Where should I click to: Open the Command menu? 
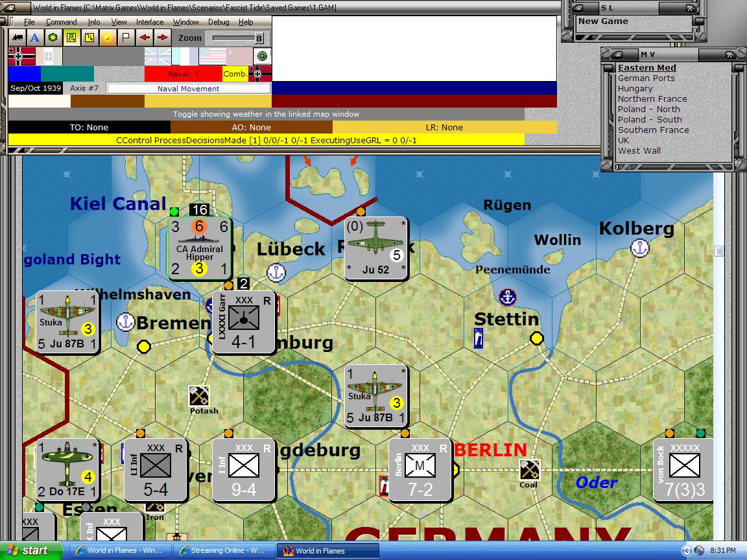tap(61, 22)
